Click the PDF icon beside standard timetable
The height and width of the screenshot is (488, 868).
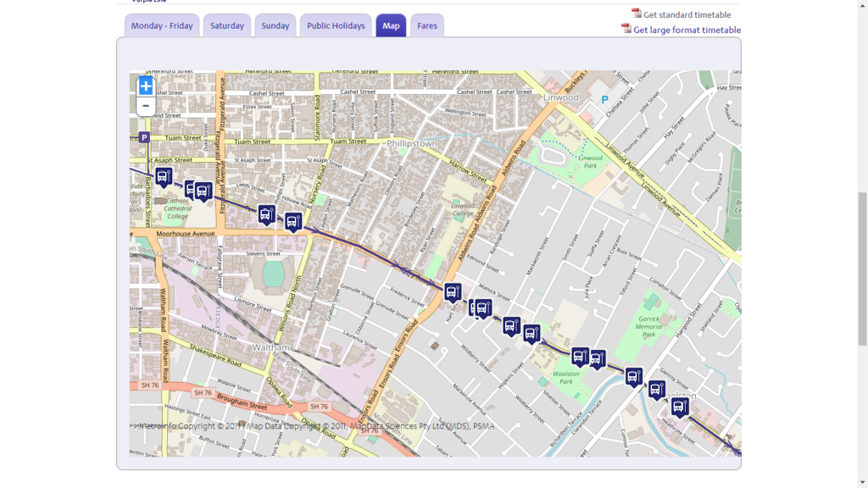coord(637,14)
